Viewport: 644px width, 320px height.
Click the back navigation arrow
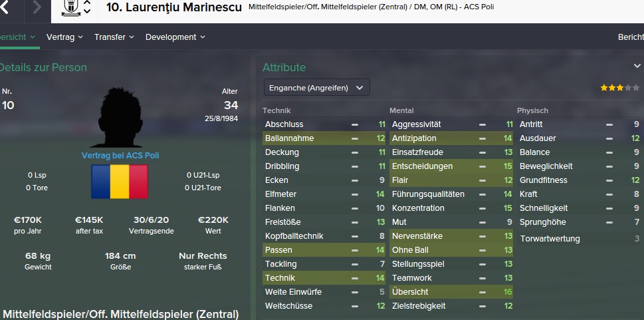[x=4, y=7]
